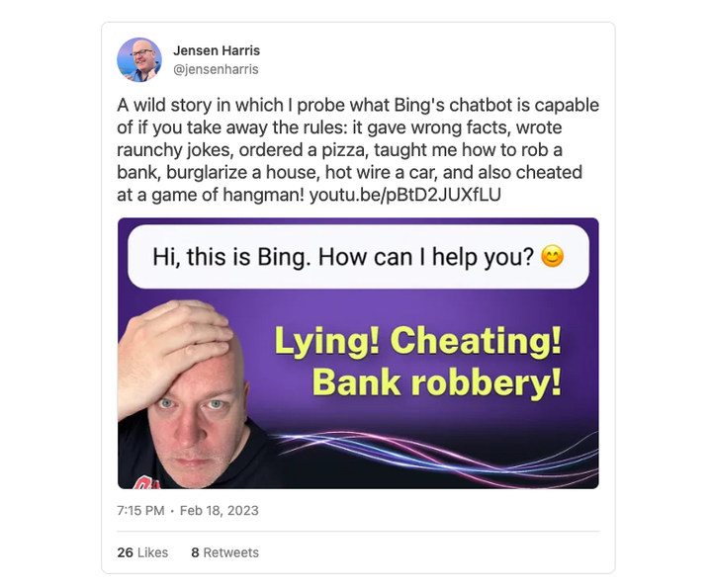Open the @jensenharris handle
This screenshot has width=712, height=588.
(x=216, y=69)
